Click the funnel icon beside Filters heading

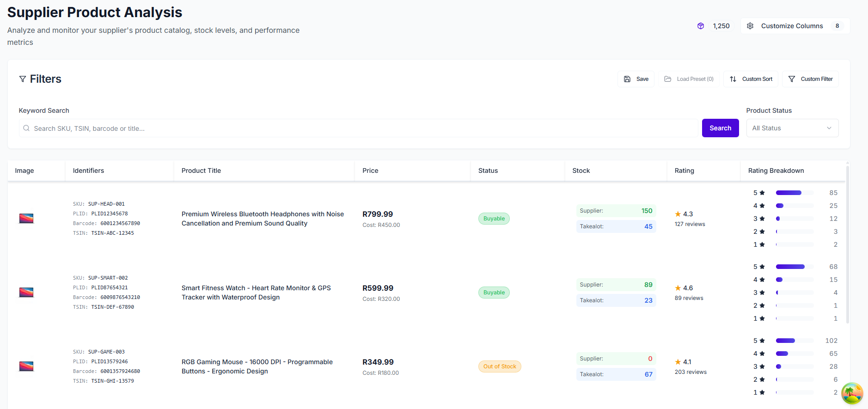coord(22,79)
